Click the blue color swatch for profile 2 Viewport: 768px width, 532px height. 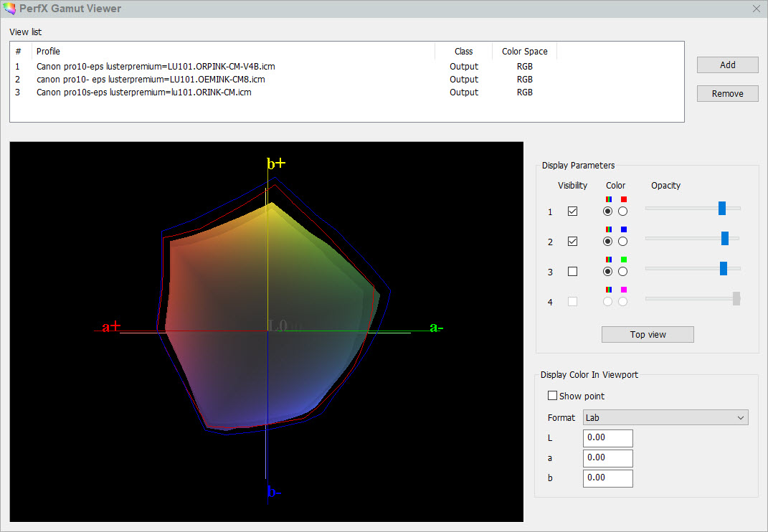pyautogui.click(x=623, y=229)
